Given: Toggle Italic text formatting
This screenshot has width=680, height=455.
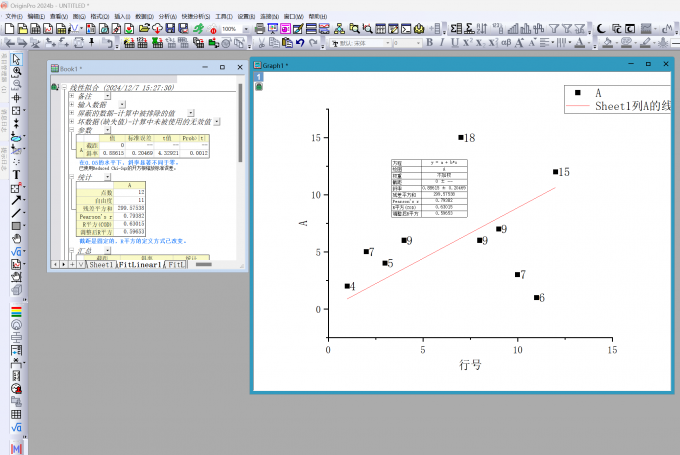Looking at the screenshot, I should [x=442, y=43].
